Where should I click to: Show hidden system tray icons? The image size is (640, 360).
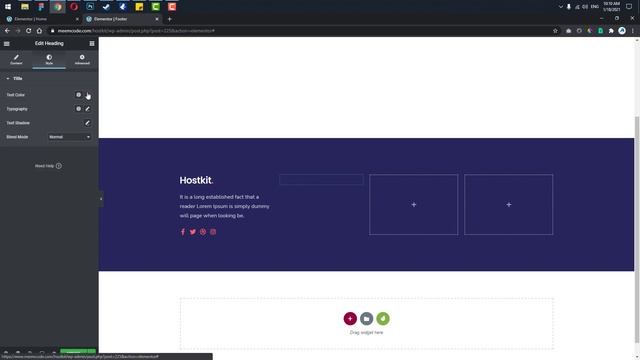click(x=560, y=7)
